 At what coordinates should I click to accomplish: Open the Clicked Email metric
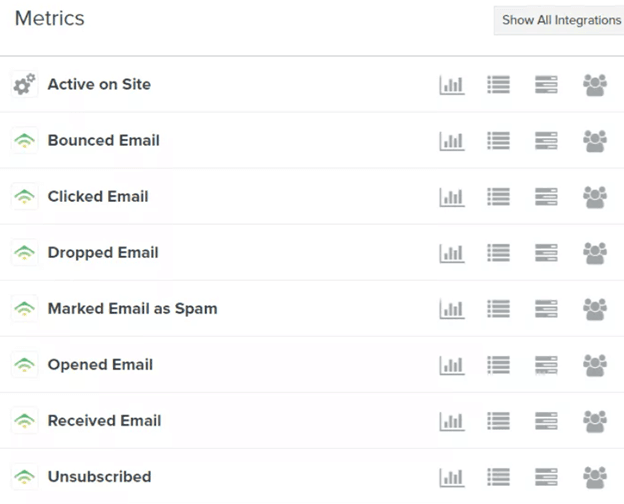98,197
